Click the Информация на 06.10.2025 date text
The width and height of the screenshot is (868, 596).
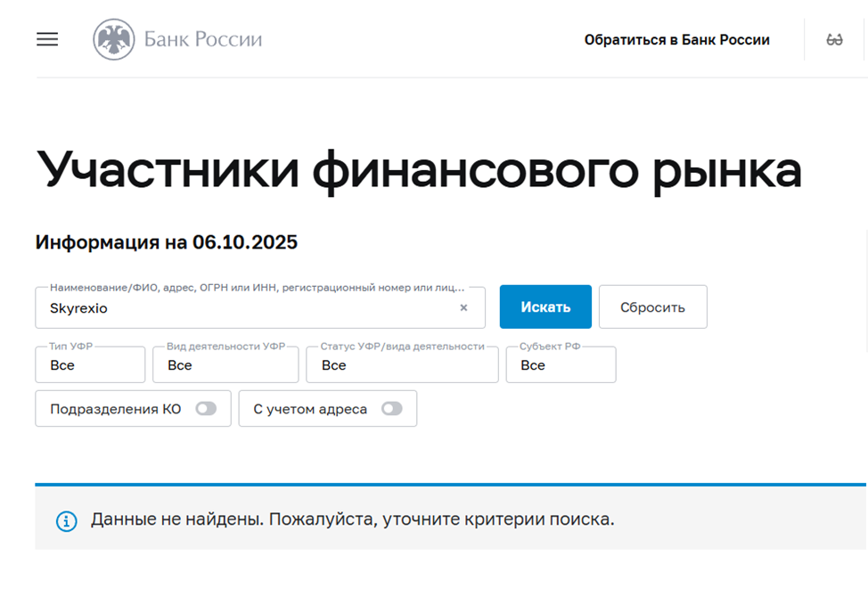click(x=167, y=242)
